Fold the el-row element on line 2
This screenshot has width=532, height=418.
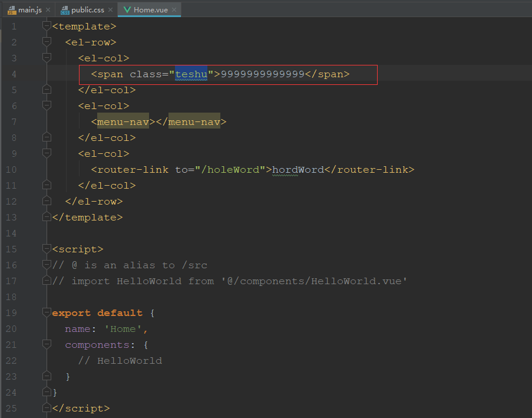[x=47, y=42]
